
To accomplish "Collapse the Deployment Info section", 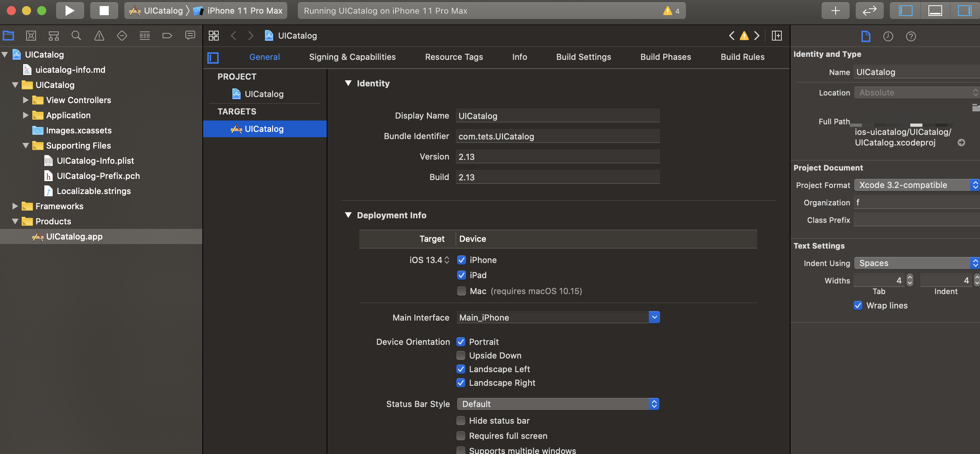I will pos(348,215).
